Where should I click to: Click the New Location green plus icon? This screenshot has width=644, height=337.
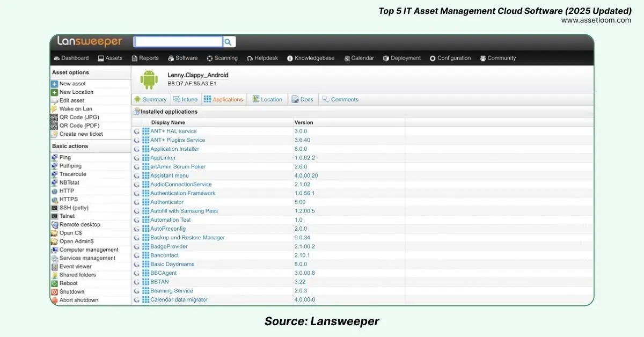click(x=54, y=92)
